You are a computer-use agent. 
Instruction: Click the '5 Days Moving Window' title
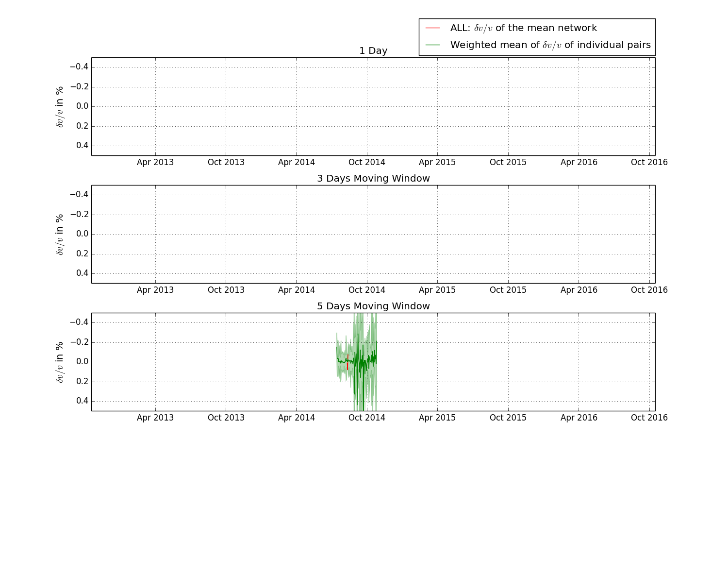[373, 306]
